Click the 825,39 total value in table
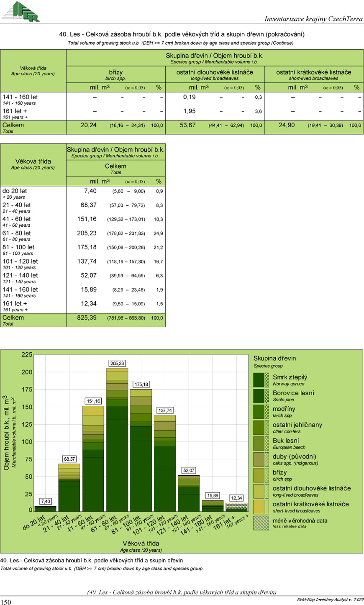 [87, 318]
